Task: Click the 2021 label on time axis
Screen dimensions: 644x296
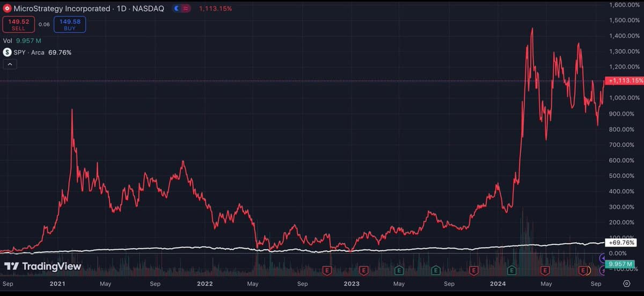Action: (57, 284)
